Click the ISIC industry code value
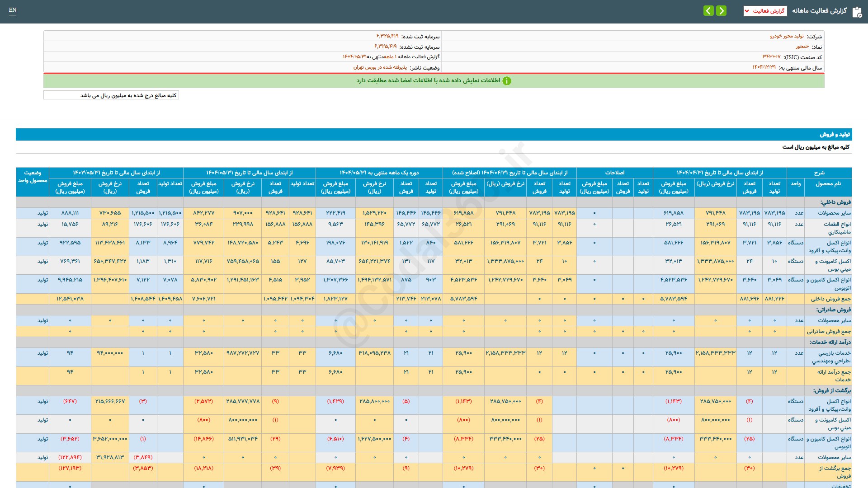This screenshot has width=868, height=488. [771, 57]
